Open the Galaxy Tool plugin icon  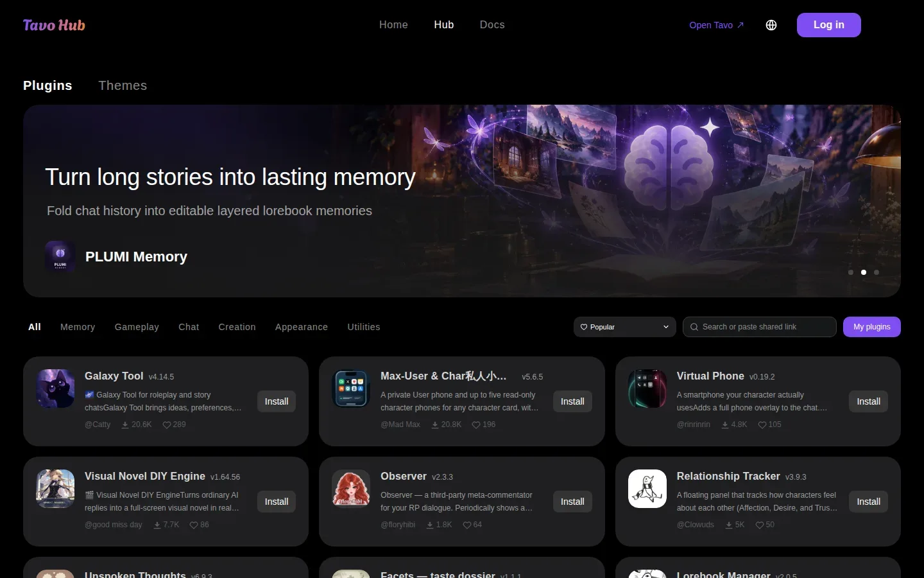pyautogui.click(x=55, y=389)
